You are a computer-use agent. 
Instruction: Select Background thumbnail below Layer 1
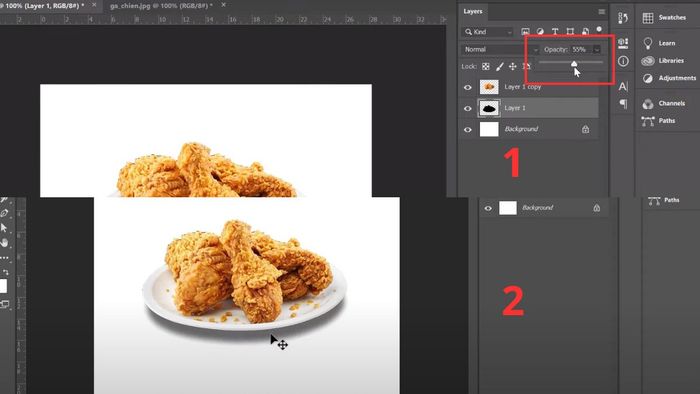click(x=489, y=129)
